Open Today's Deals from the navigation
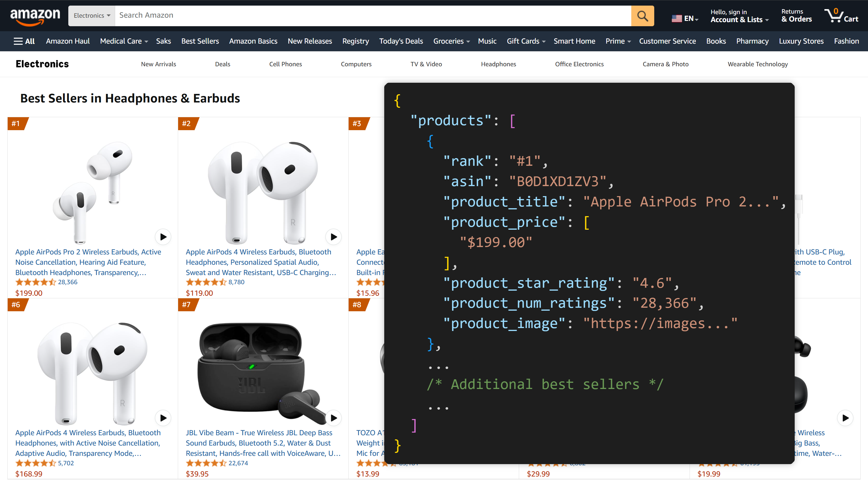This screenshot has width=868, height=485. tap(401, 41)
